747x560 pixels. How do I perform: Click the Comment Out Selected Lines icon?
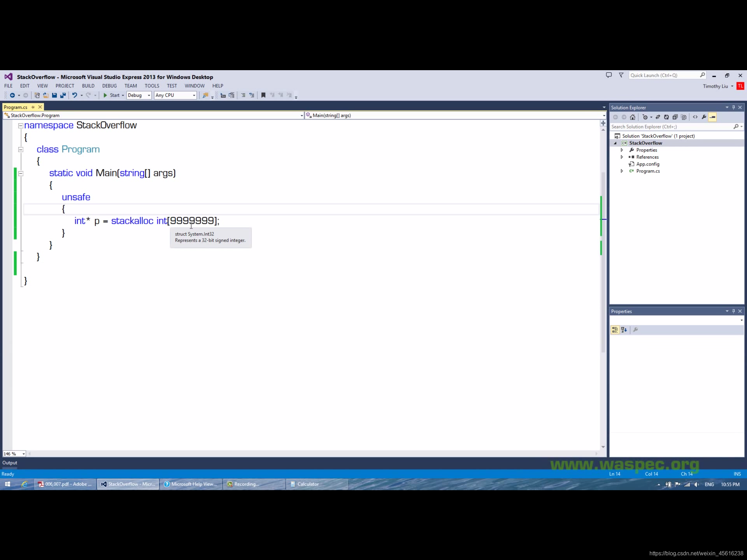pyautogui.click(x=243, y=95)
